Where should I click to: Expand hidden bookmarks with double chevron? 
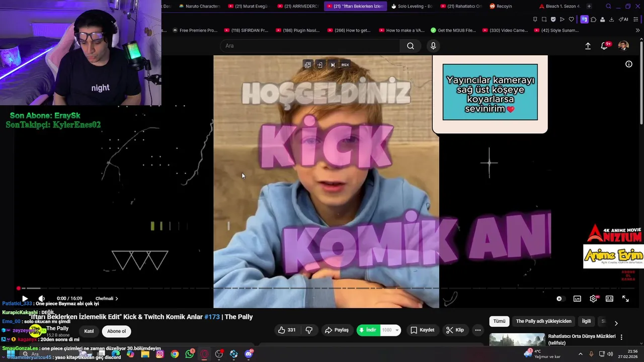click(638, 30)
